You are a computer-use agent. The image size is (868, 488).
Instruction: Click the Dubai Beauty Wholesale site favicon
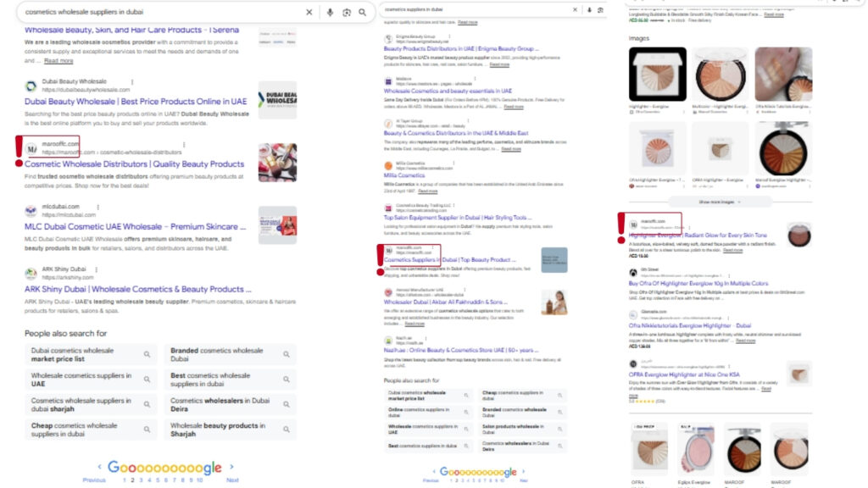pos(31,86)
